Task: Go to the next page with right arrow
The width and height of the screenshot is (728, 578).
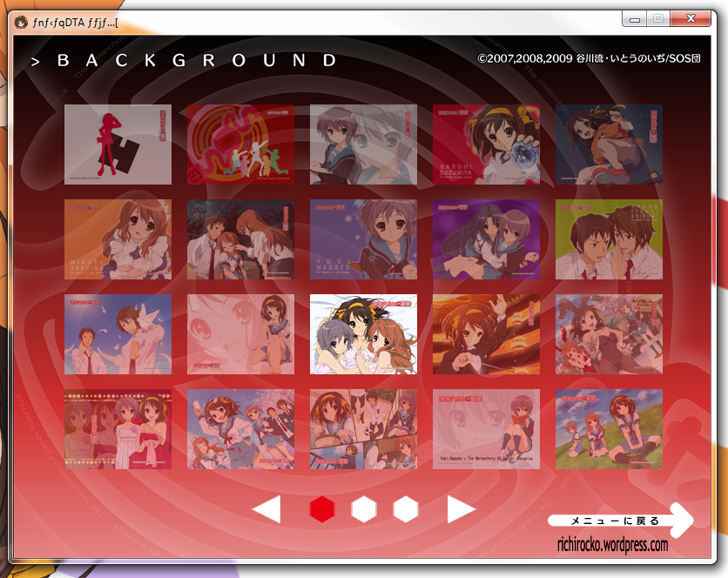Action: coord(461,509)
